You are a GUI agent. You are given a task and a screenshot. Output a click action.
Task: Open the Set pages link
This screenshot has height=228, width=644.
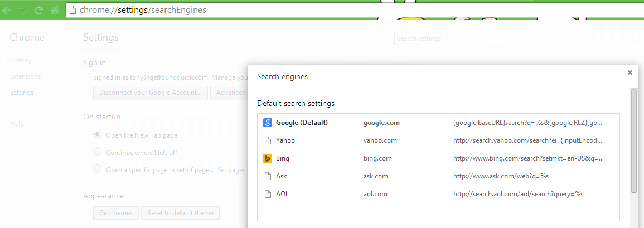pos(231,170)
